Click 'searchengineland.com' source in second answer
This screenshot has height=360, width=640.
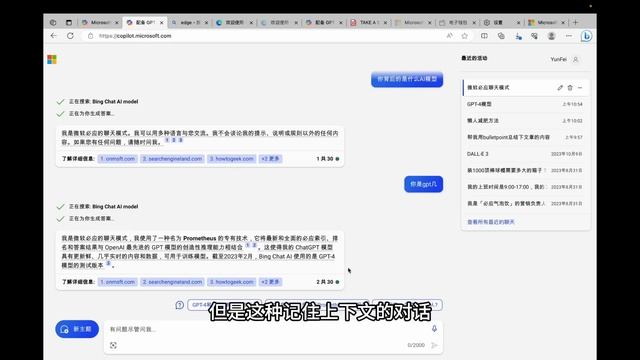[x=172, y=282]
